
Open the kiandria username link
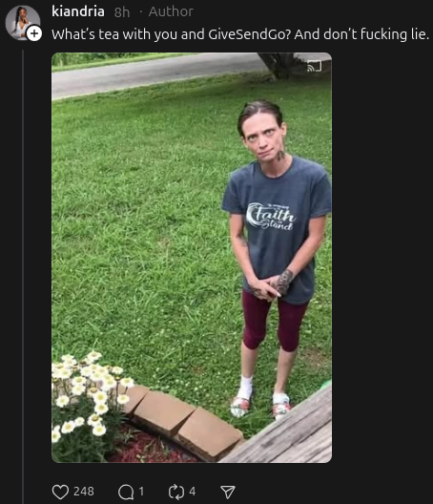78,11
